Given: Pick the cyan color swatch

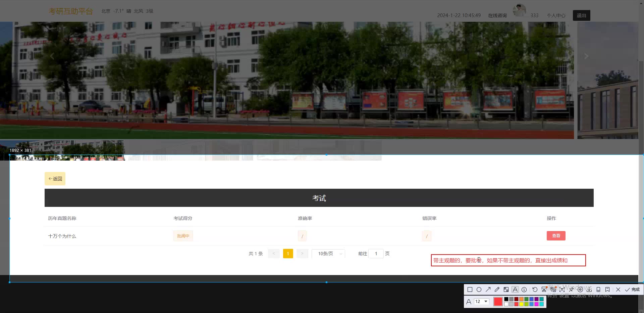Looking at the screenshot, I should click(541, 304).
